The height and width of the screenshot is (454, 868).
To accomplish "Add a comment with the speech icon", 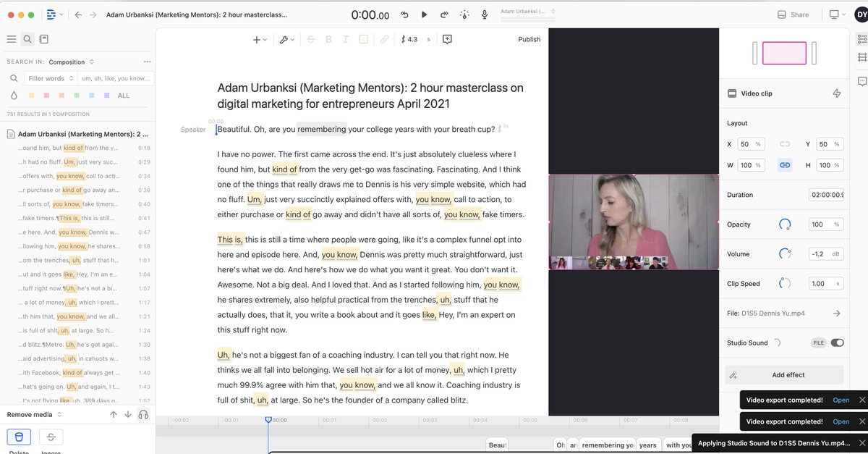I will [x=447, y=39].
